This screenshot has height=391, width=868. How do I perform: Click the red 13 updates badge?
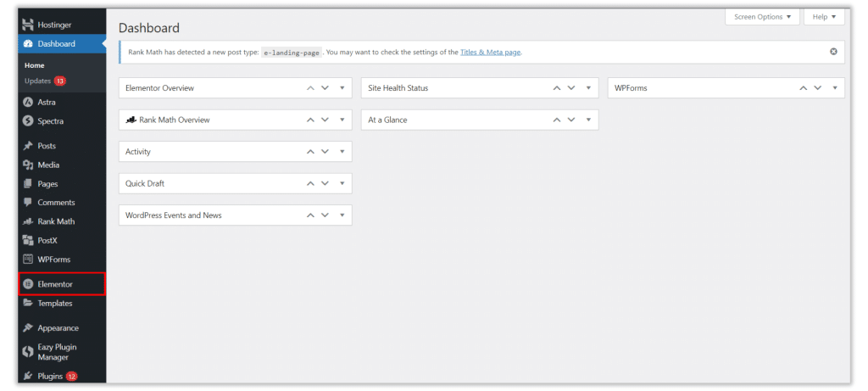[60, 81]
